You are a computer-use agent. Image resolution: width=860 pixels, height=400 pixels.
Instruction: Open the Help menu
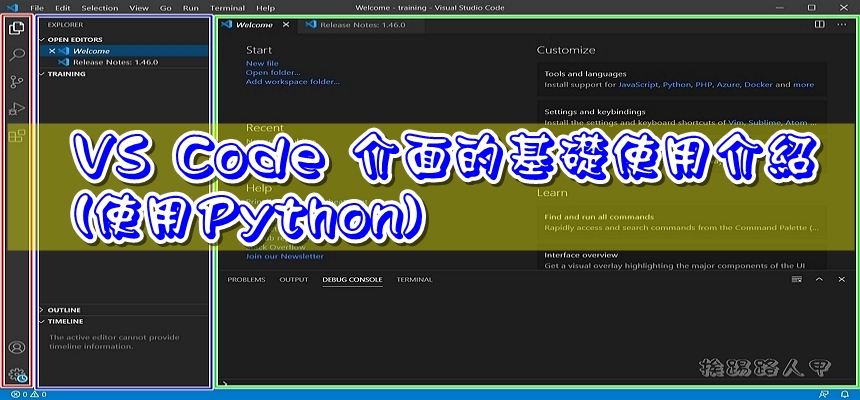click(265, 8)
